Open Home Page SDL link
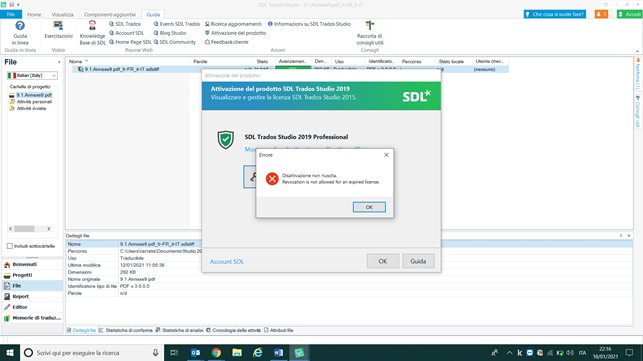Screen dimensions: 643x361 click(130, 42)
